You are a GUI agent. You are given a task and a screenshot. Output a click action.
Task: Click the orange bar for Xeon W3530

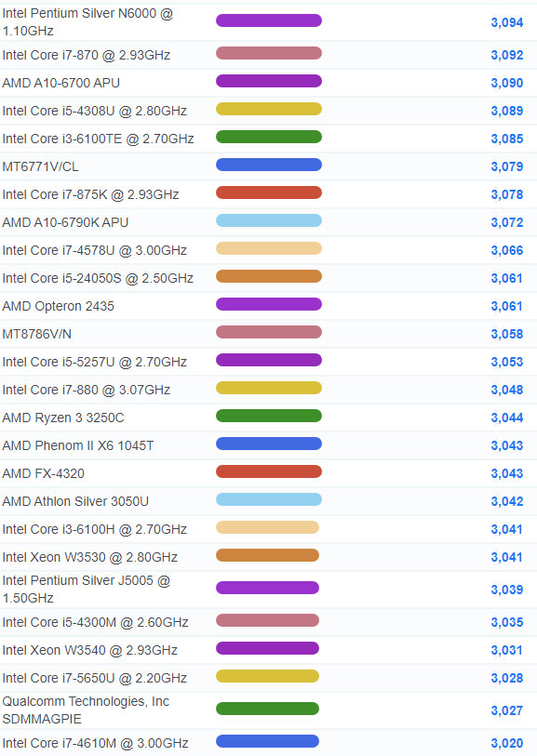click(267, 555)
